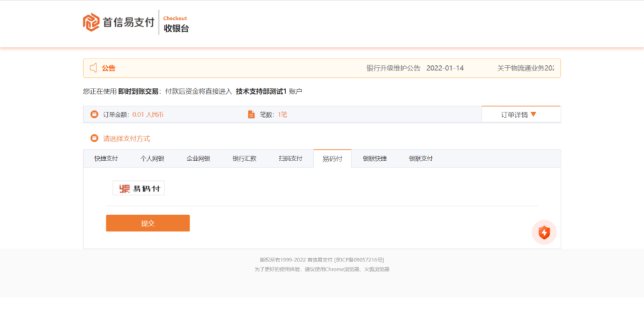
Task: Click the 公告 speaker announcement icon
Action: tap(93, 68)
